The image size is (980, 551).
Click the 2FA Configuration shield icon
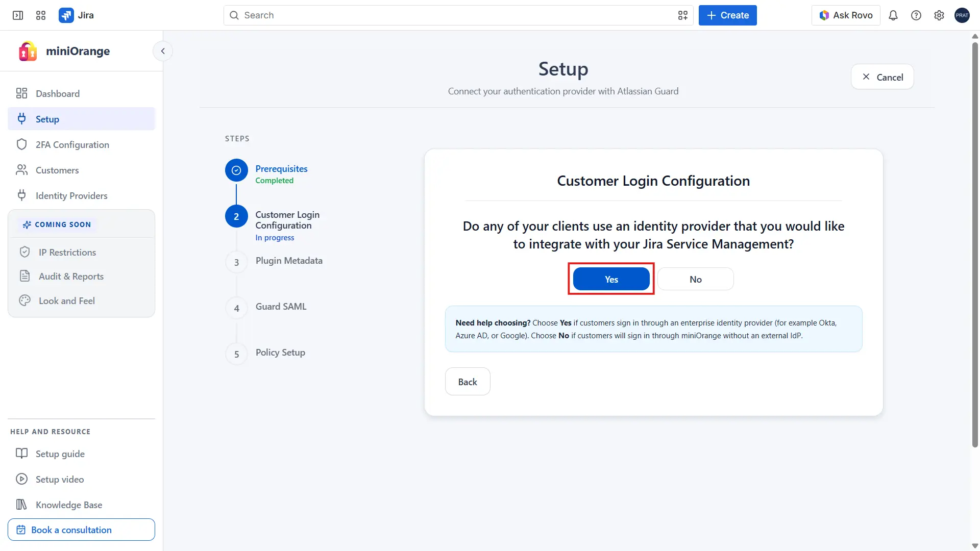(x=21, y=144)
